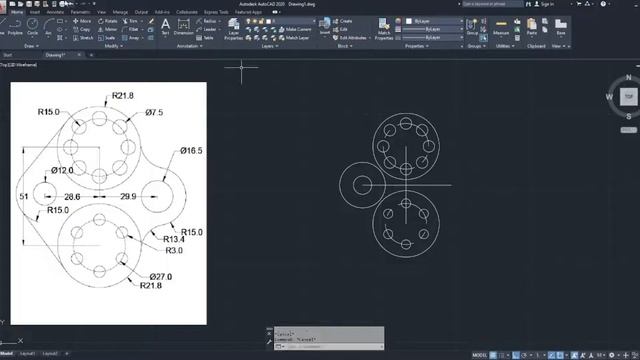Expand the Properties panel
The height and width of the screenshot is (360, 640).
tap(416, 46)
